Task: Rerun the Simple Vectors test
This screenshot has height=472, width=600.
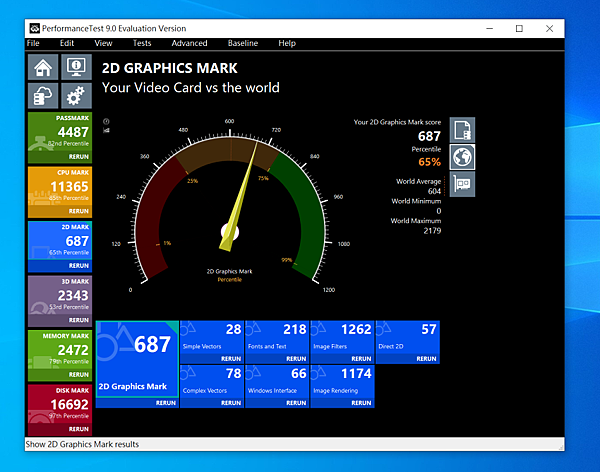Action: point(231,359)
